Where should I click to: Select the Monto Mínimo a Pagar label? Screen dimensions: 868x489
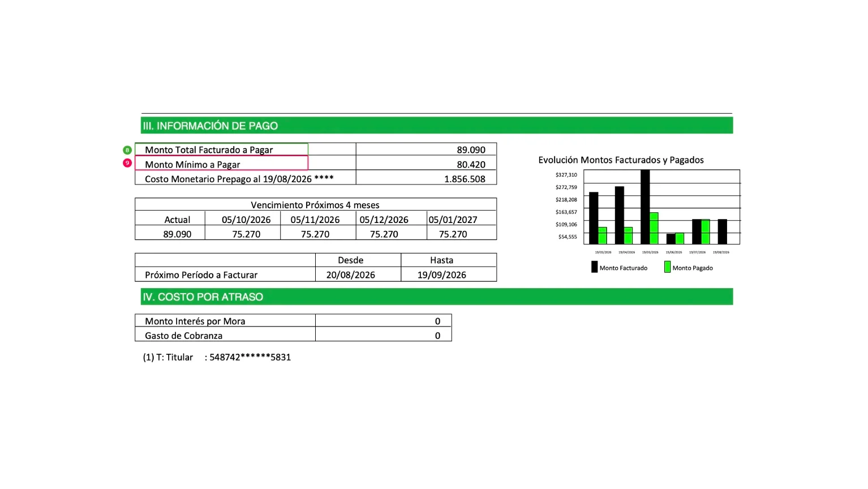pyautogui.click(x=192, y=165)
